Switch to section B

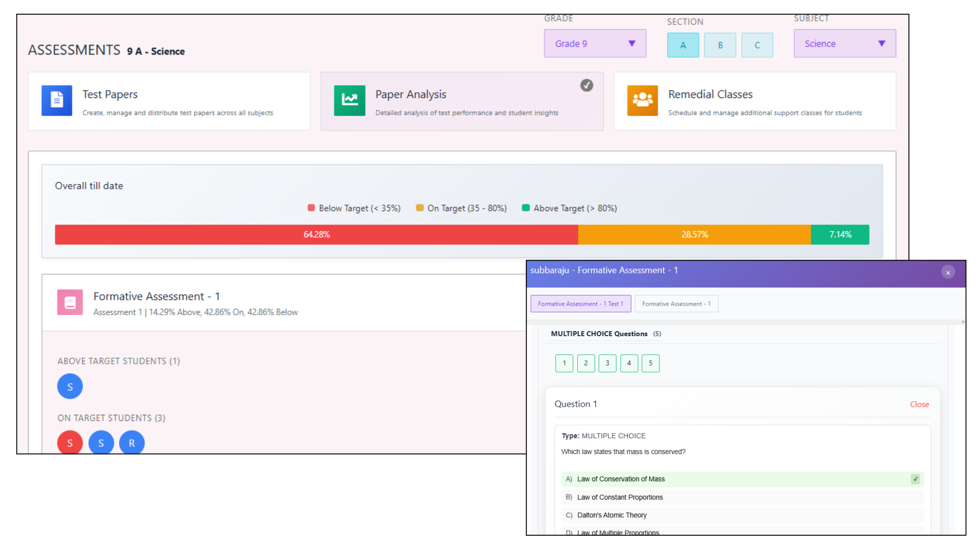pyautogui.click(x=720, y=45)
